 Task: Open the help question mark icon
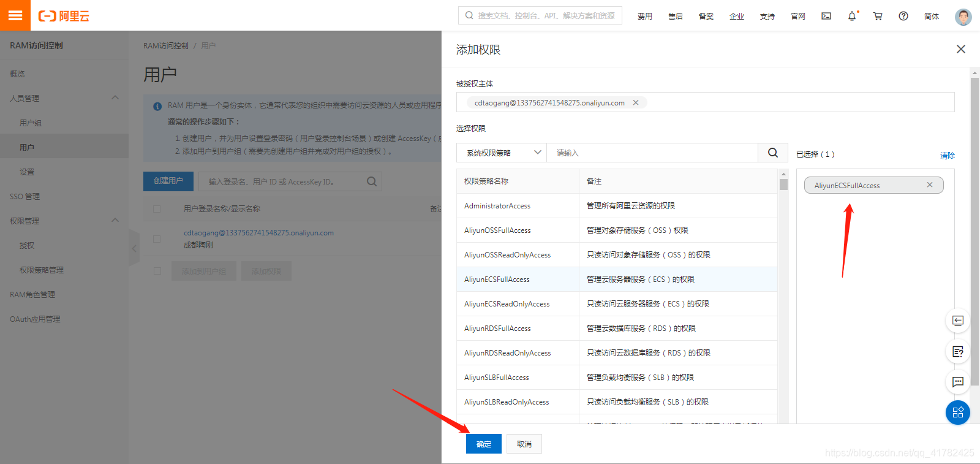pos(903,16)
